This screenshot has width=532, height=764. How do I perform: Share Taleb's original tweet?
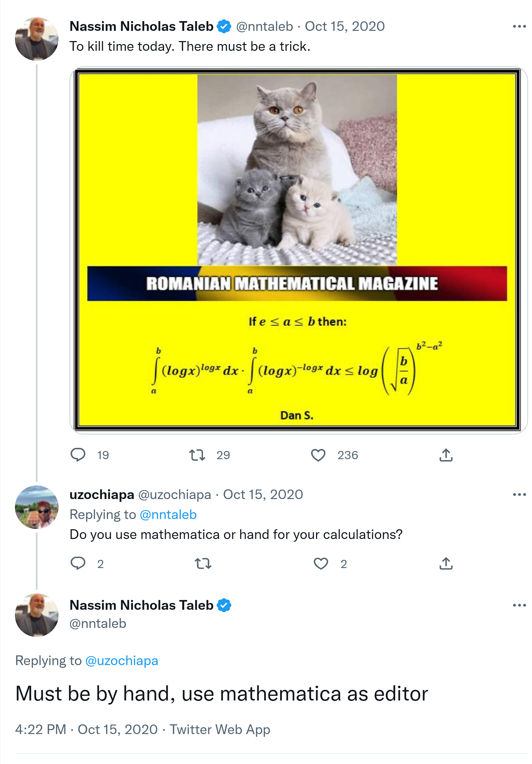coord(446,455)
